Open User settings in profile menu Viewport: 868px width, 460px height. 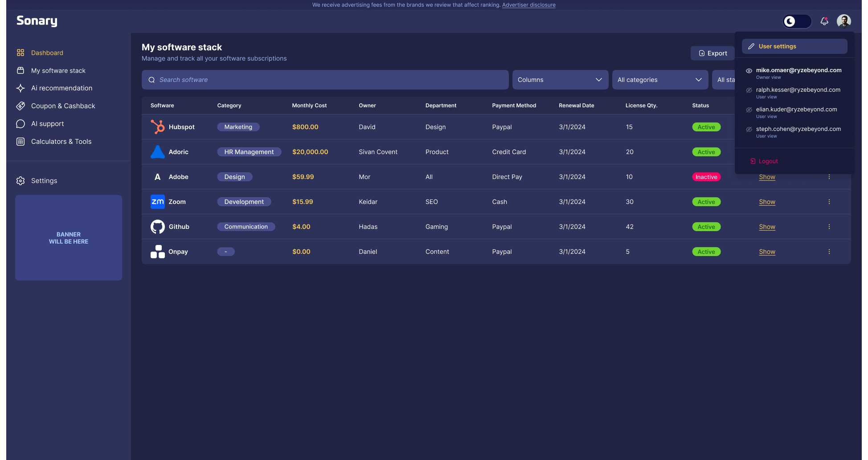(x=794, y=46)
